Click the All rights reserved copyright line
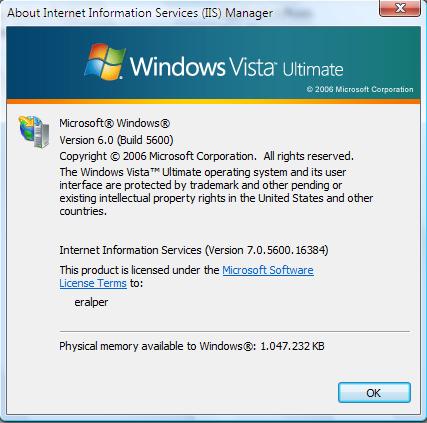 [206, 156]
